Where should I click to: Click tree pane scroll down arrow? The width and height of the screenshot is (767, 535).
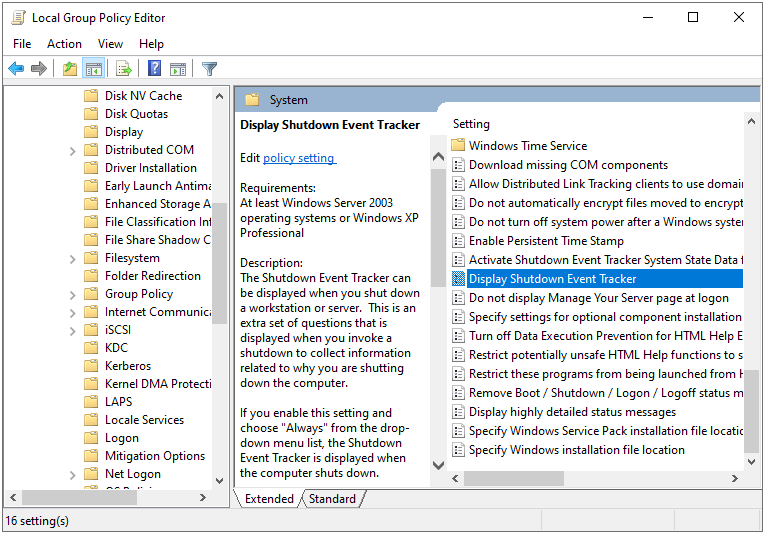click(220, 481)
